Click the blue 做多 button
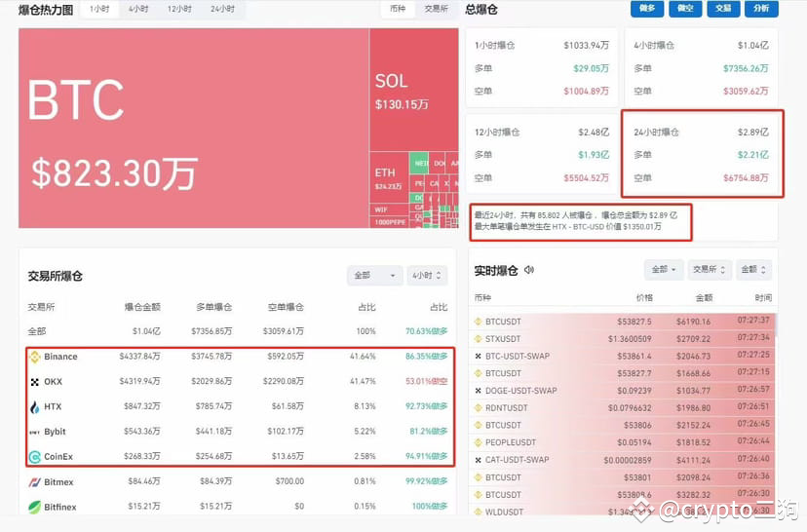Image resolution: width=807 pixels, height=532 pixels. tap(647, 9)
